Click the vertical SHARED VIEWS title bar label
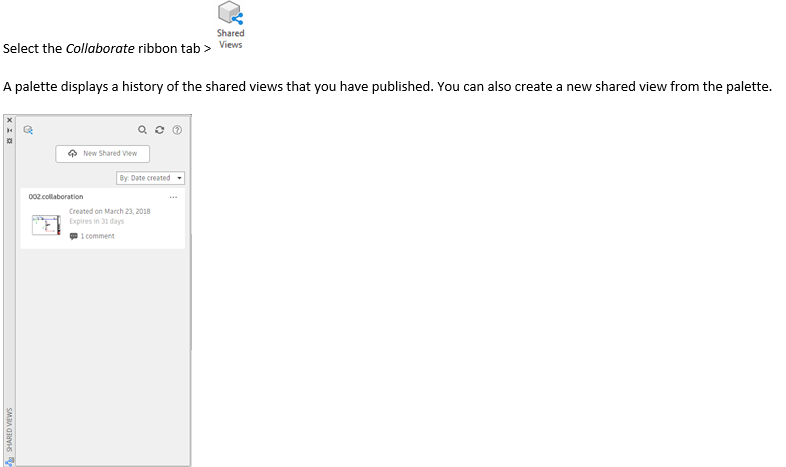This screenshot has height=467, width=786. click(10, 429)
